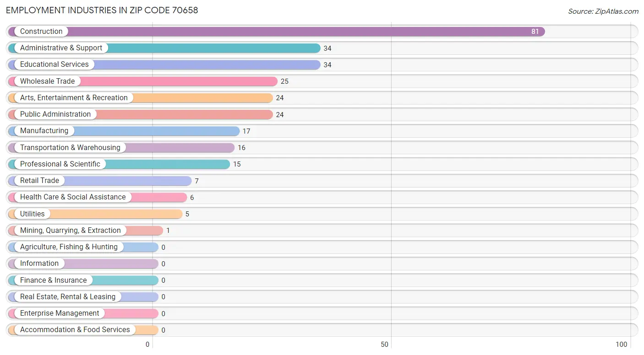Viewport: 644px width, 355px height.
Task: Select the Retail Trade label
Action: pos(39,181)
